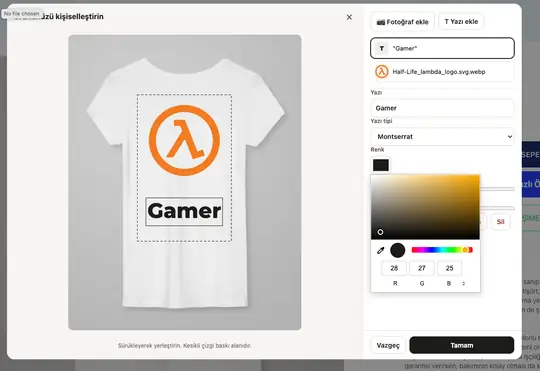540x371 pixels.
Task: Click the T text icon in Gamer layer
Action: coord(382,49)
